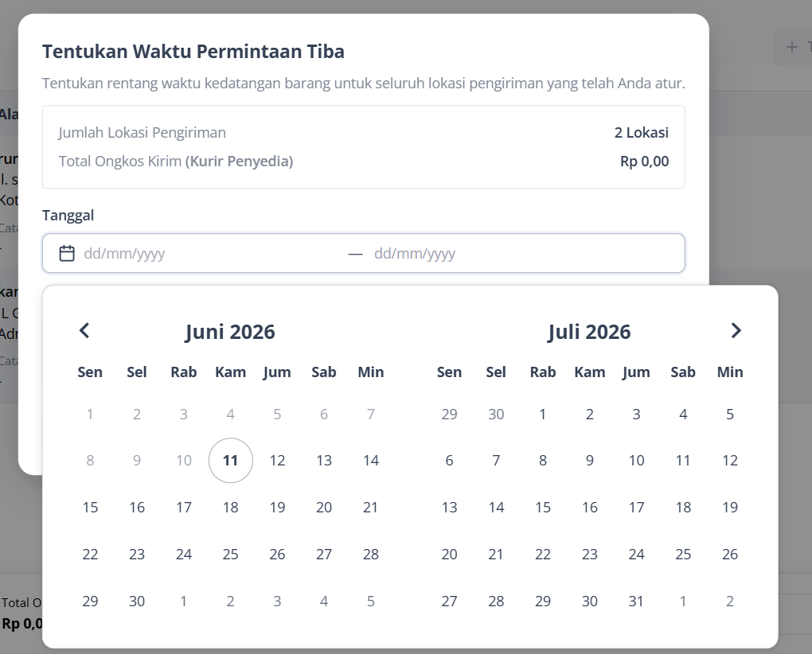Select 31 in Juli 2026
This screenshot has width=812, height=654.
point(636,601)
